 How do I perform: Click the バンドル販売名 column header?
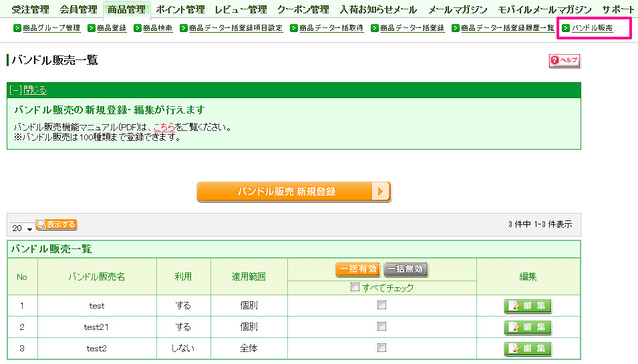97,277
